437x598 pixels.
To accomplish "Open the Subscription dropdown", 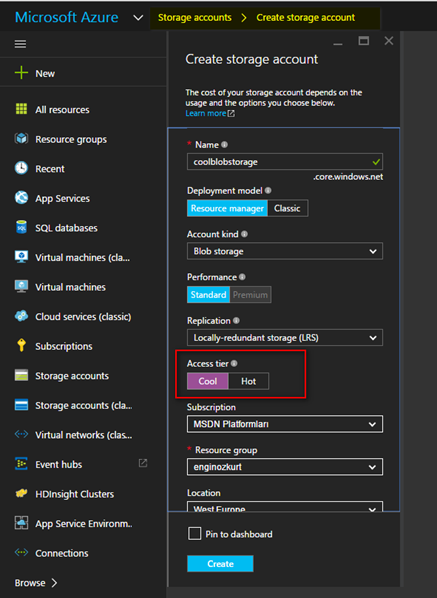I will pos(285,424).
